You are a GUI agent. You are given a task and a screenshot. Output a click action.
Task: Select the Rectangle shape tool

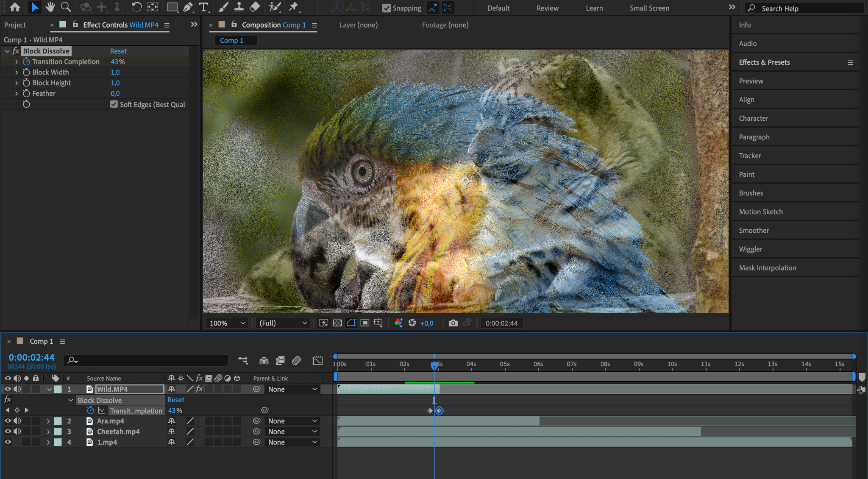click(x=172, y=7)
